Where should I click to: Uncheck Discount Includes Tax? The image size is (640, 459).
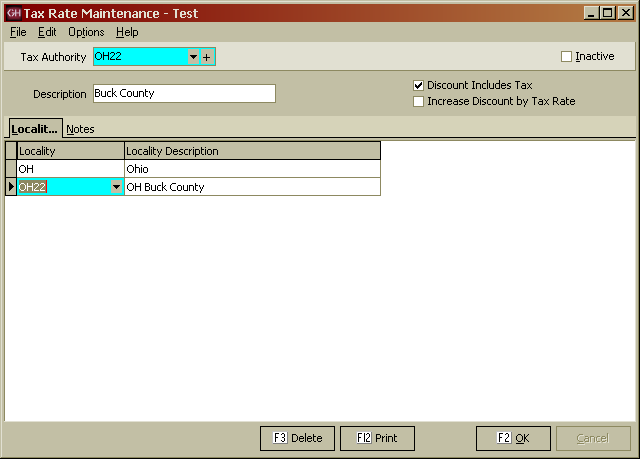tap(419, 86)
